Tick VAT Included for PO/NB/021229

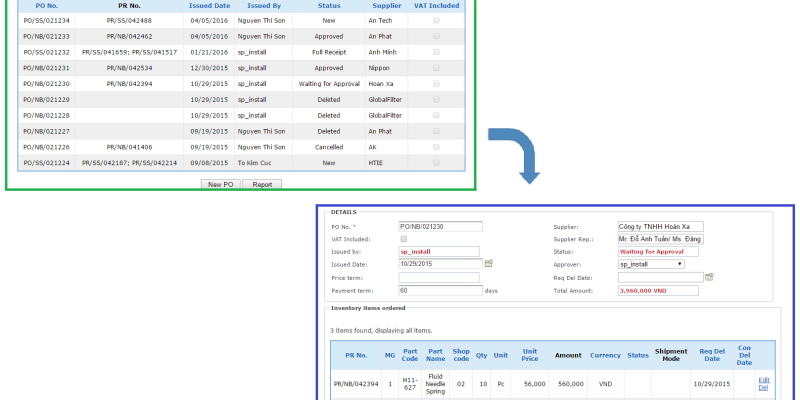(436, 99)
